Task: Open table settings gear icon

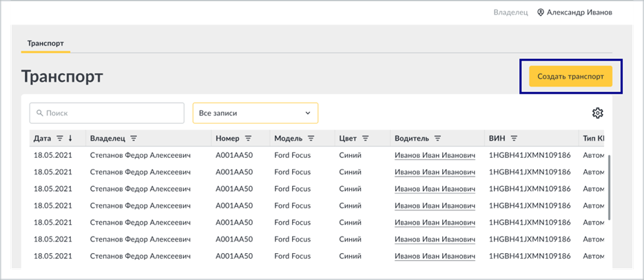Action: pyautogui.click(x=598, y=112)
